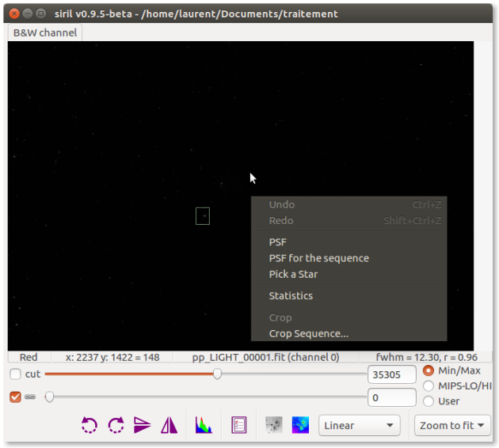Click the upper slider handle near 35305
Viewport: 499px width, 448px height.
tap(217, 374)
